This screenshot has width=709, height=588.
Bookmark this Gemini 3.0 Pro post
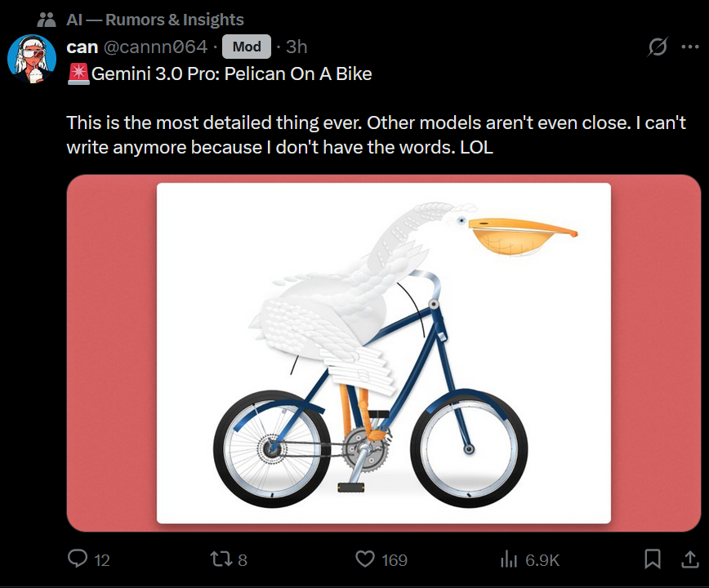point(652,559)
